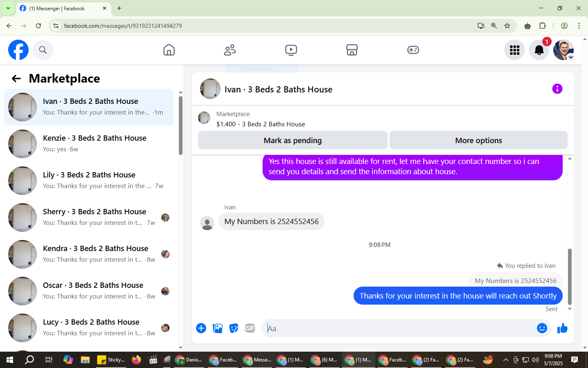588x368 pixels.
Task: Open the Windows Start button
Action: coord(10,360)
